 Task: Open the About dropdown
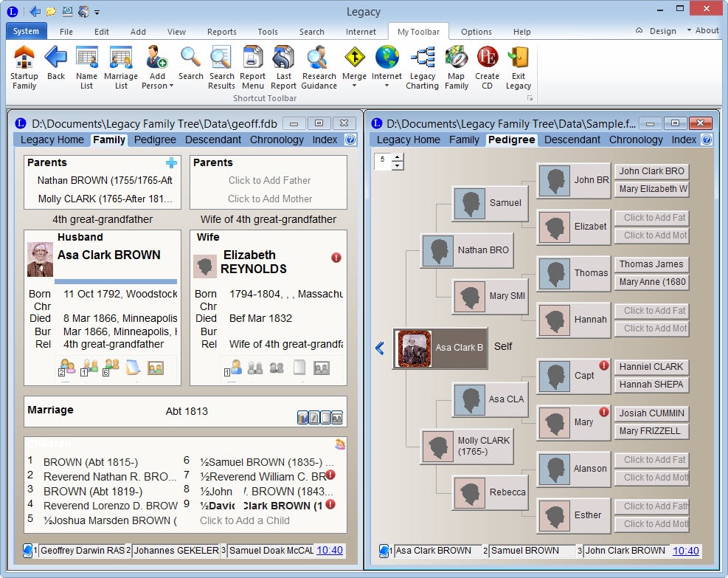pos(702,30)
